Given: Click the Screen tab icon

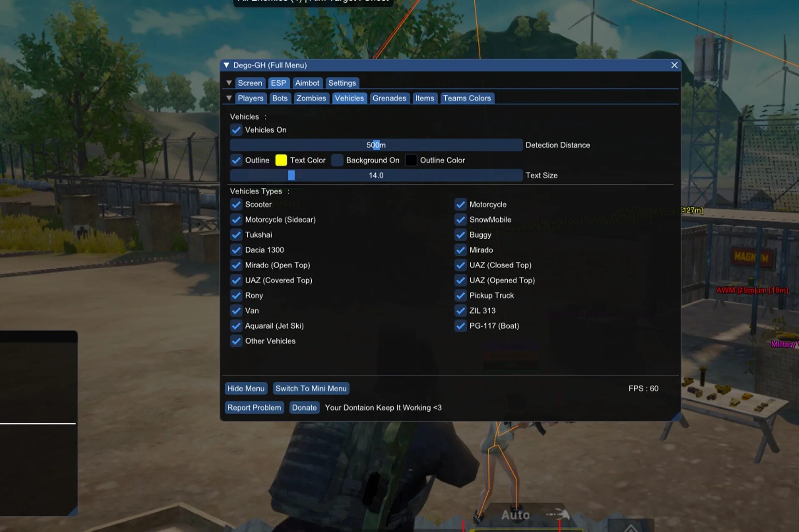Looking at the screenshot, I should pos(250,82).
